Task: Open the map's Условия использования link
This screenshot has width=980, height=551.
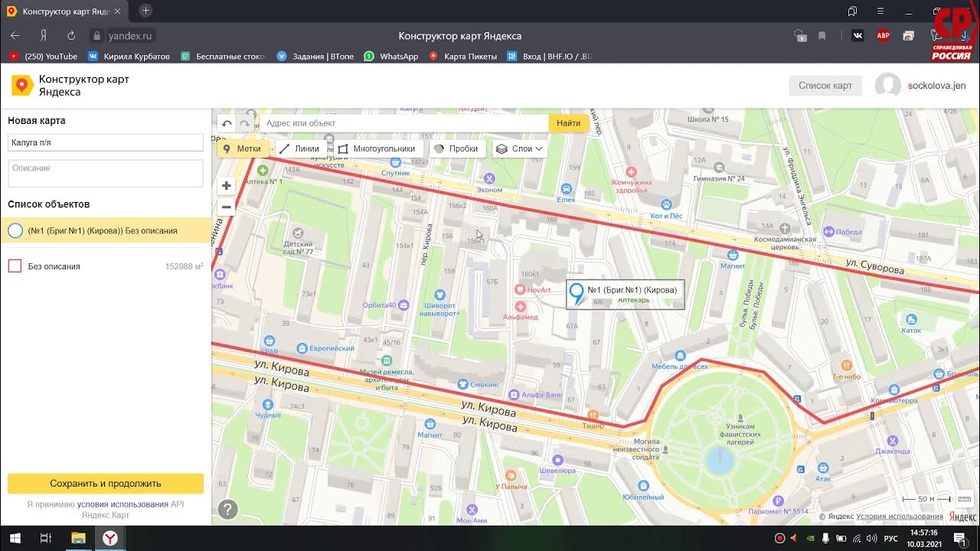Action: coord(900,517)
